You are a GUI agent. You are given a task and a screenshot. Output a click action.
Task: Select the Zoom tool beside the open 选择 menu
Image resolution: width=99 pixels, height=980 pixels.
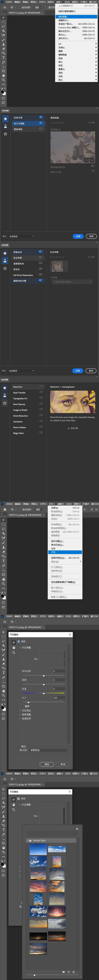[x=3, y=584]
